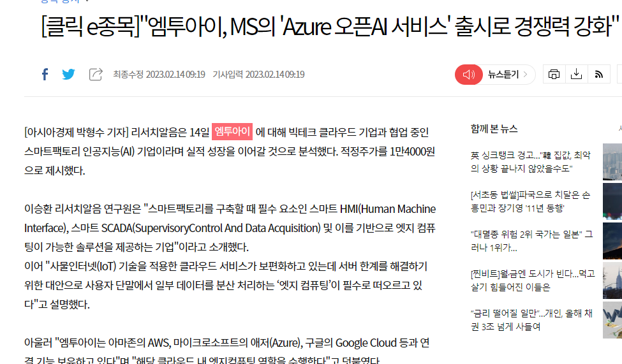Click the red speaker audio icon
Viewport: 622px width, 364px height.
point(469,75)
